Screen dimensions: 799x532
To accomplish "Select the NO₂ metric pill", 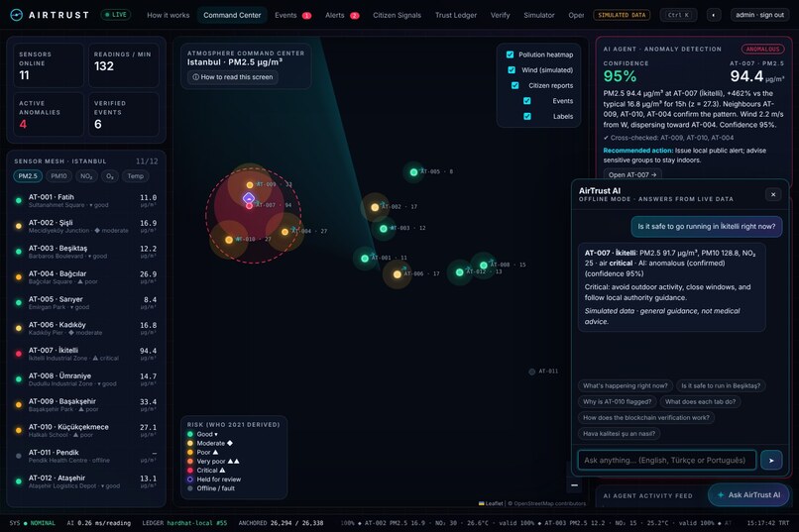I will tap(86, 176).
